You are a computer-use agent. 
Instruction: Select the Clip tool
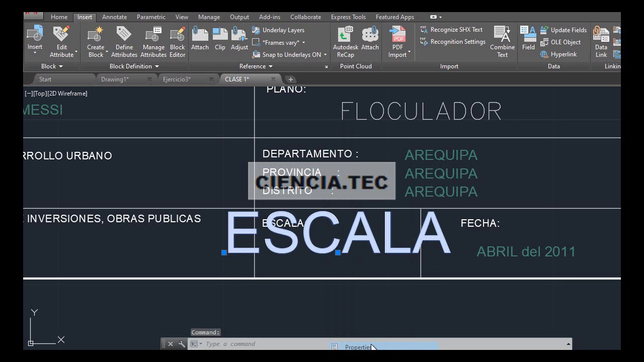point(220,39)
